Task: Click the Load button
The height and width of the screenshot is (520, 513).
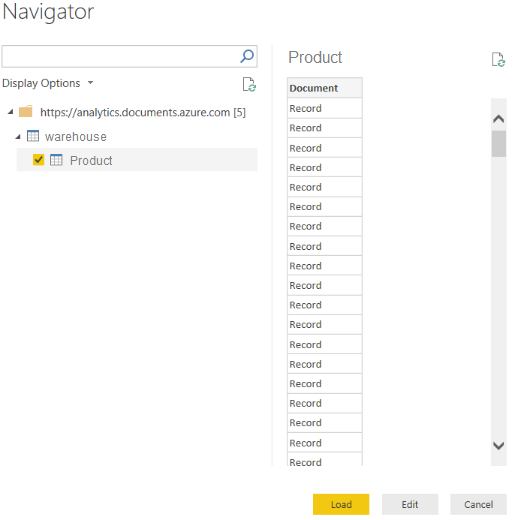Action: tap(341, 504)
